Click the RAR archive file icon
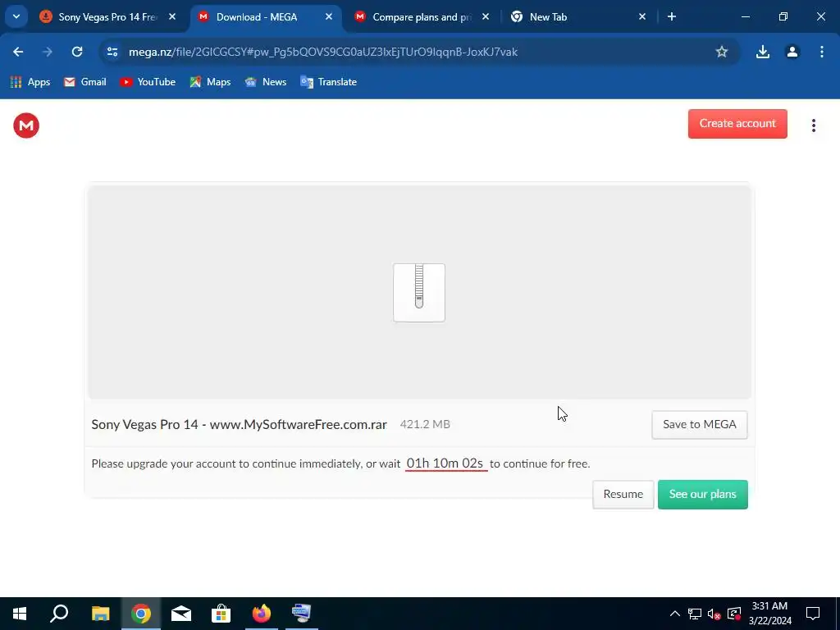This screenshot has width=840, height=630. click(419, 293)
